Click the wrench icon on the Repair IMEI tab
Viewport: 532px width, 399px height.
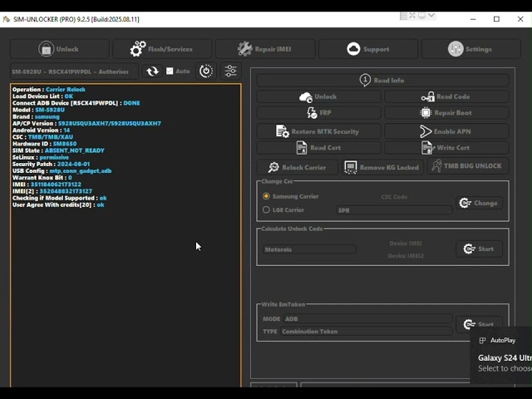(x=244, y=49)
